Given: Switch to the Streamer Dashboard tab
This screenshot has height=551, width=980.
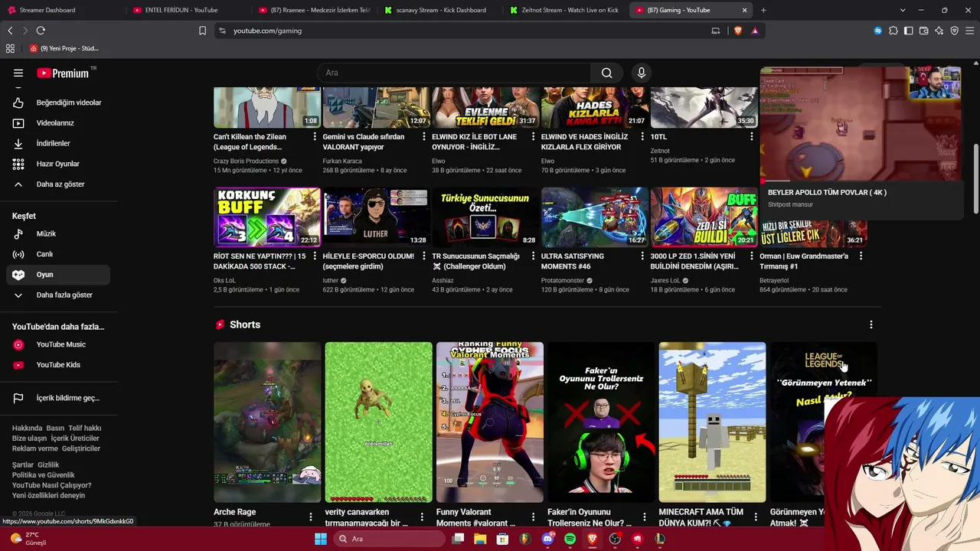Looking at the screenshot, I should (61, 10).
